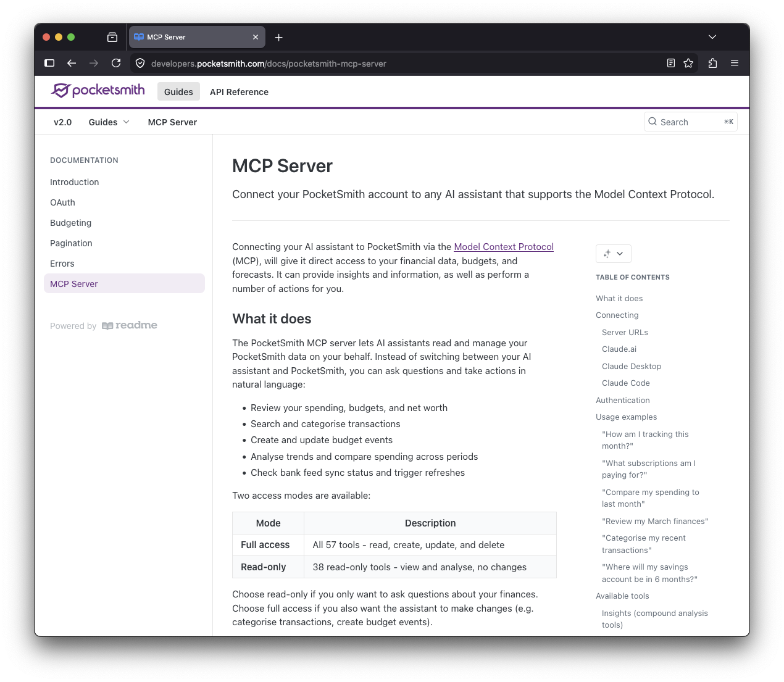
Task: Select the Guides tab in the header
Action: point(178,92)
